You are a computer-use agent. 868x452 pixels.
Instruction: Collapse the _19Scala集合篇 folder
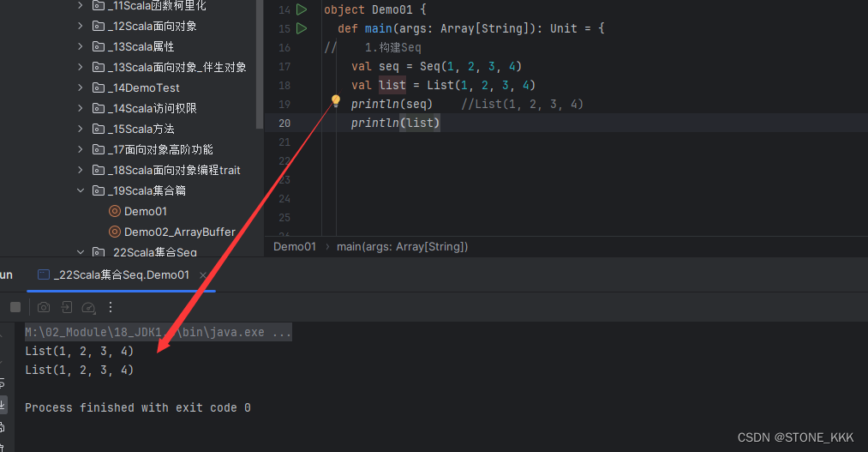81,190
